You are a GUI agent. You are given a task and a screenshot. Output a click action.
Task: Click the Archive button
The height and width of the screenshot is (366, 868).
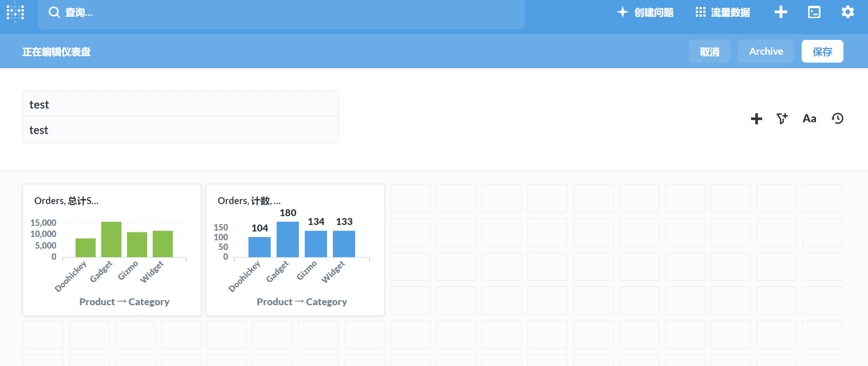(766, 51)
